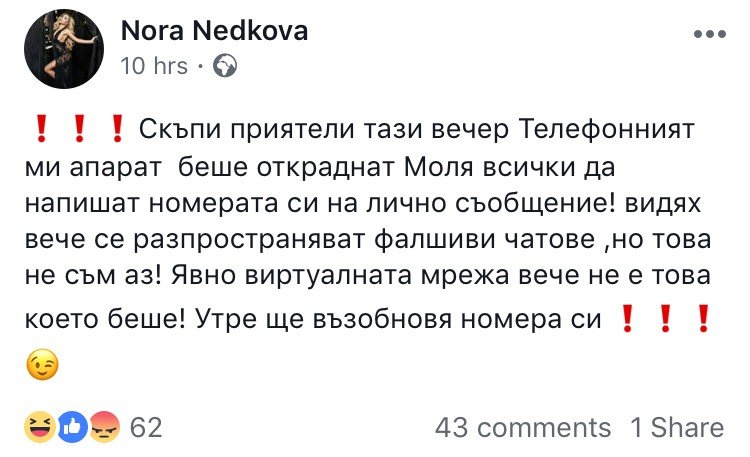The width and height of the screenshot is (750, 457).
Task: Click the 1 Share link
Action: (x=677, y=428)
